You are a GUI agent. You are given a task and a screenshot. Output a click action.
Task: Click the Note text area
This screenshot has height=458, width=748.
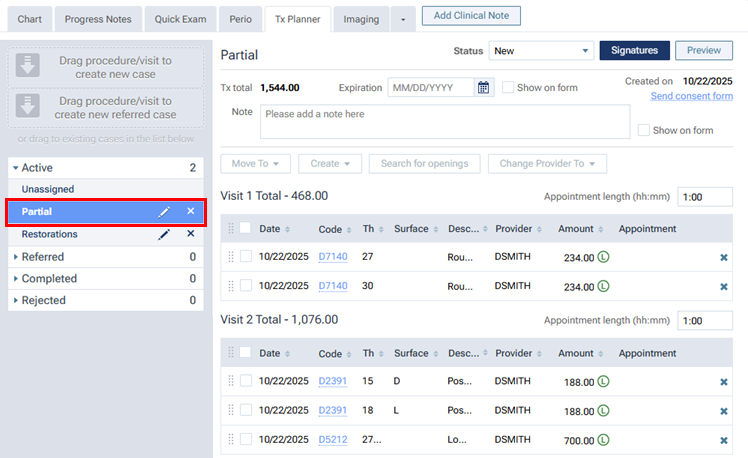[444, 122]
